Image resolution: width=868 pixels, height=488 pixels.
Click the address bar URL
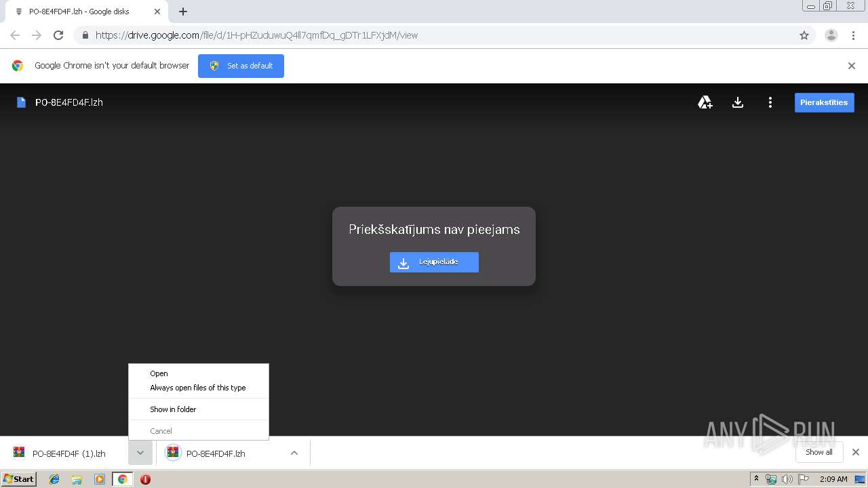click(x=256, y=35)
